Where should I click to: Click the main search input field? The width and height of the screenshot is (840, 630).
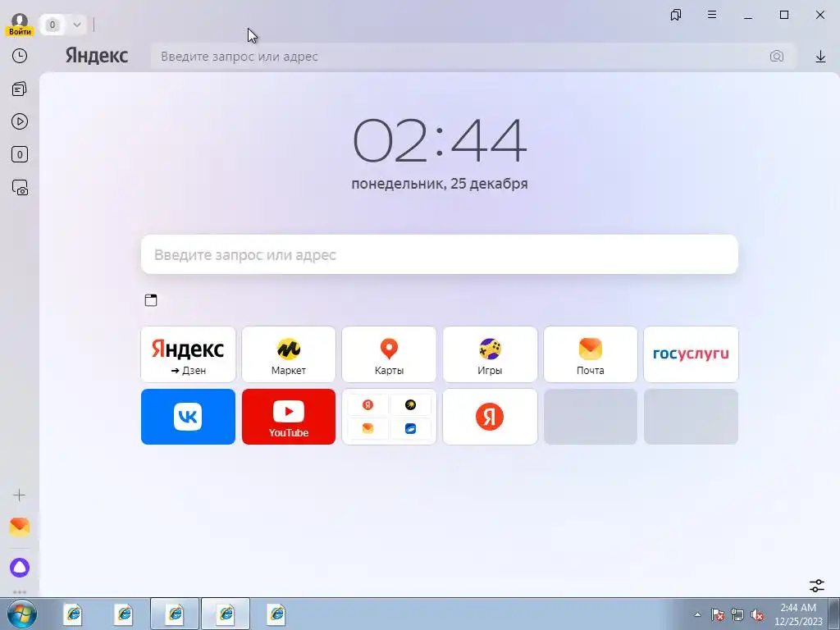[x=440, y=254]
